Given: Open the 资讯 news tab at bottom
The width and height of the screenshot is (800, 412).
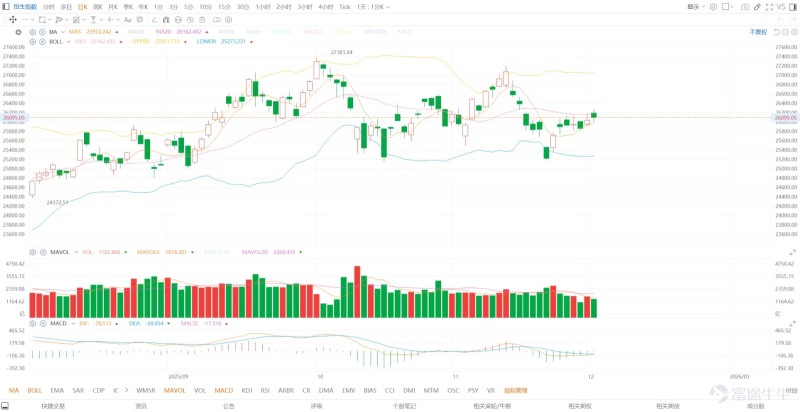Looking at the screenshot, I should (x=141, y=406).
